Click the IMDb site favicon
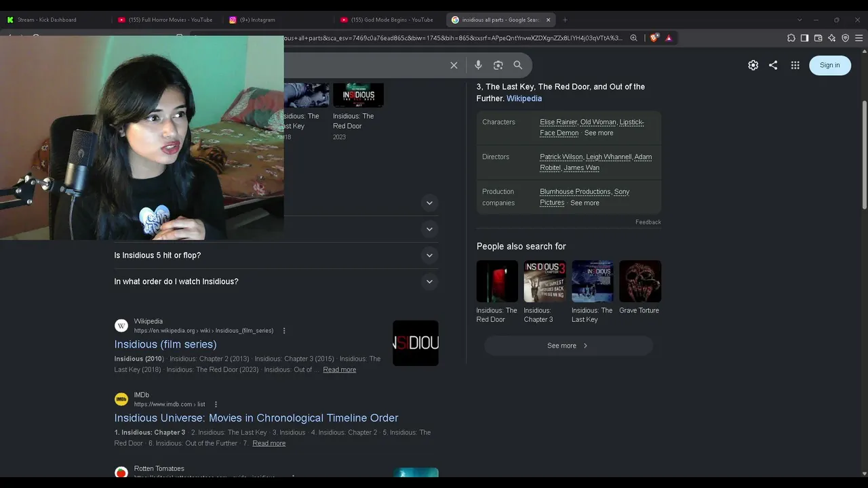 point(121,399)
